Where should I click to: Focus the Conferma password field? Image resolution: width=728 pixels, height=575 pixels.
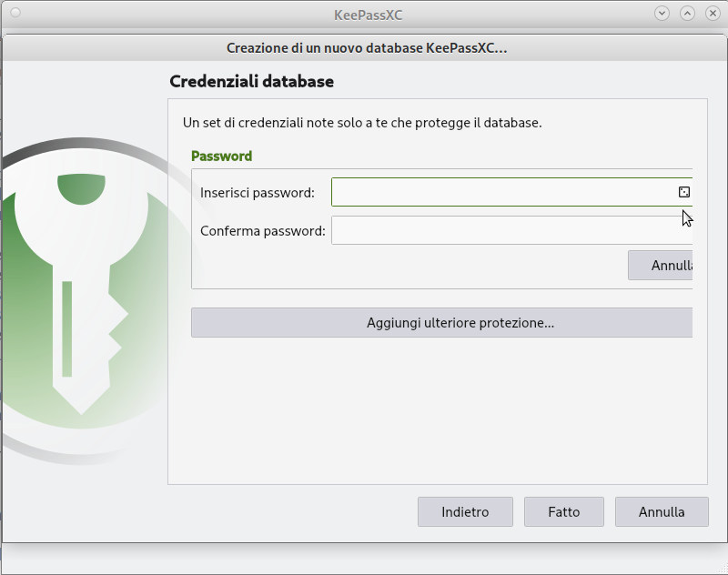click(x=511, y=230)
